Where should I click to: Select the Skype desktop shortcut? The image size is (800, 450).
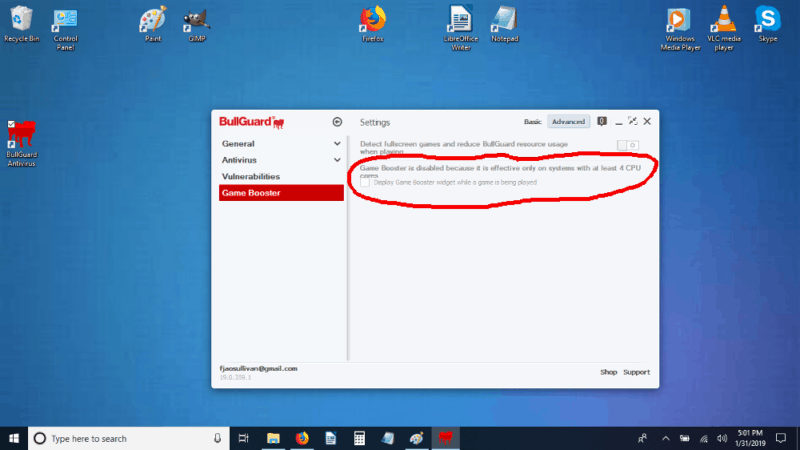pos(768,24)
